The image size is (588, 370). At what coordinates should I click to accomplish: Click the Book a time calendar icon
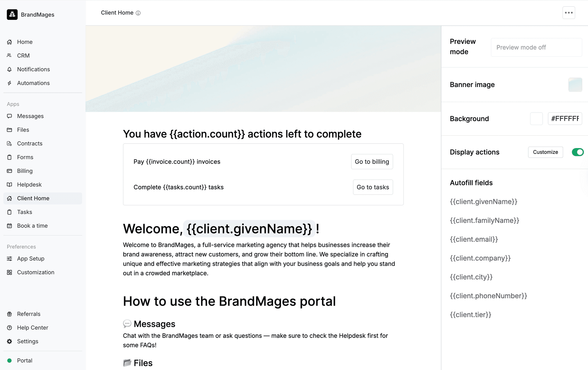(9, 226)
